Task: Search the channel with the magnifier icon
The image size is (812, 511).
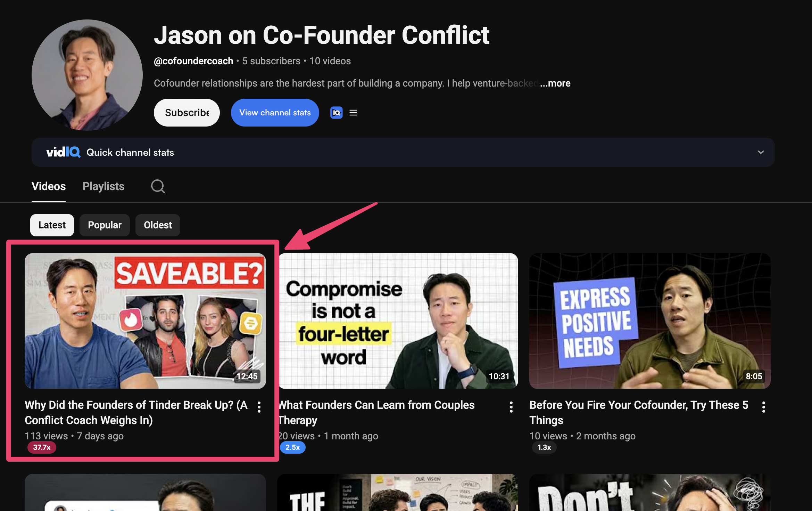Action: pyautogui.click(x=158, y=186)
